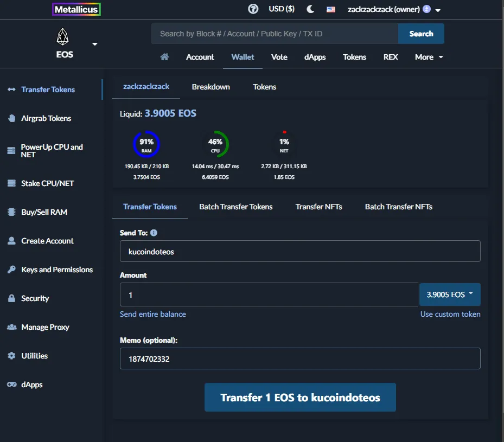Open dApps in the sidebar
504x442 pixels.
click(32, 385)
